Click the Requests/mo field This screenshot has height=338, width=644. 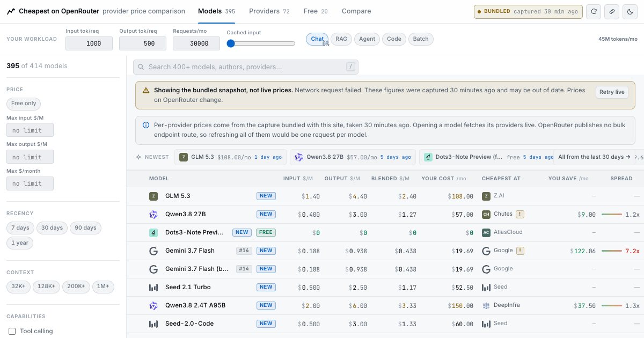[x=196, y=43]
